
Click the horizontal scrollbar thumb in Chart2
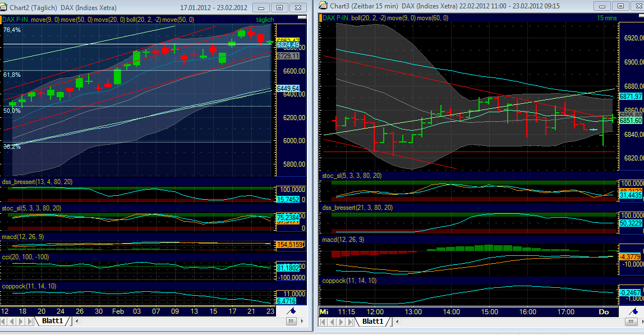point(292,321)
